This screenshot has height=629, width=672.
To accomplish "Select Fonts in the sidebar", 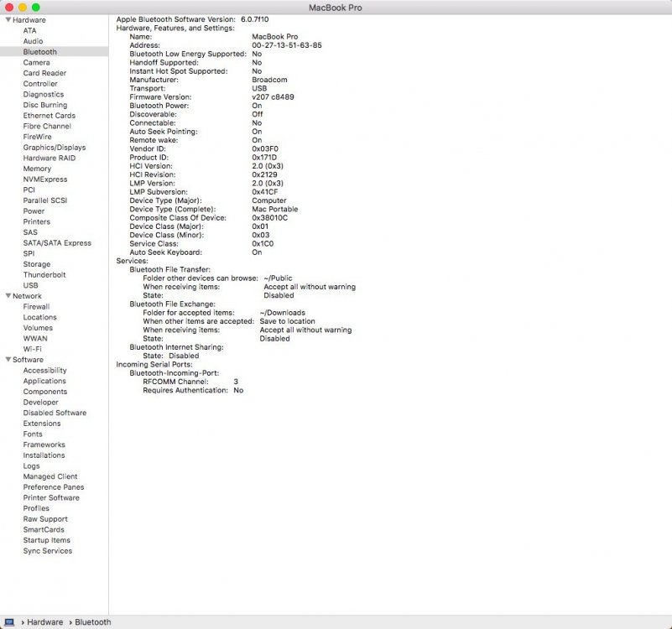I will pos(33,434).
